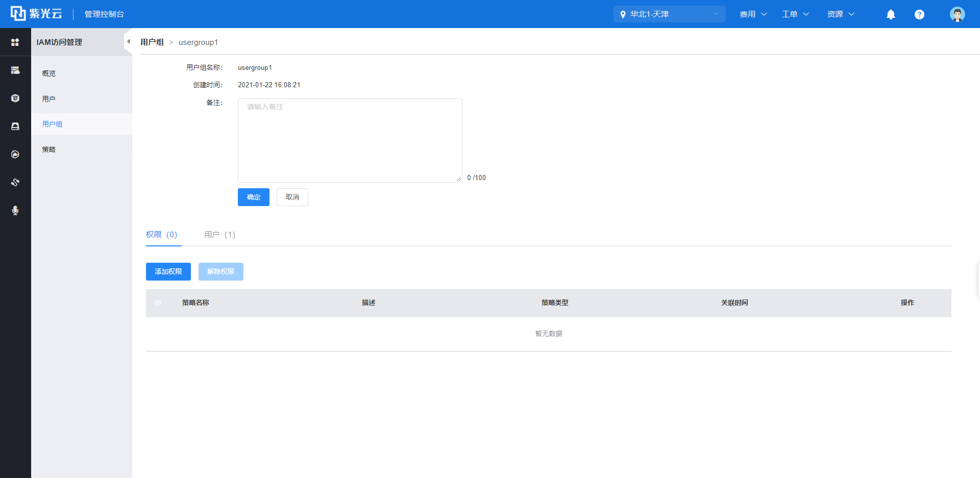Open the disk storage icon in sidebar
Image resolution: width=980 pixels, height=478 pixels.
coord(15,127)
